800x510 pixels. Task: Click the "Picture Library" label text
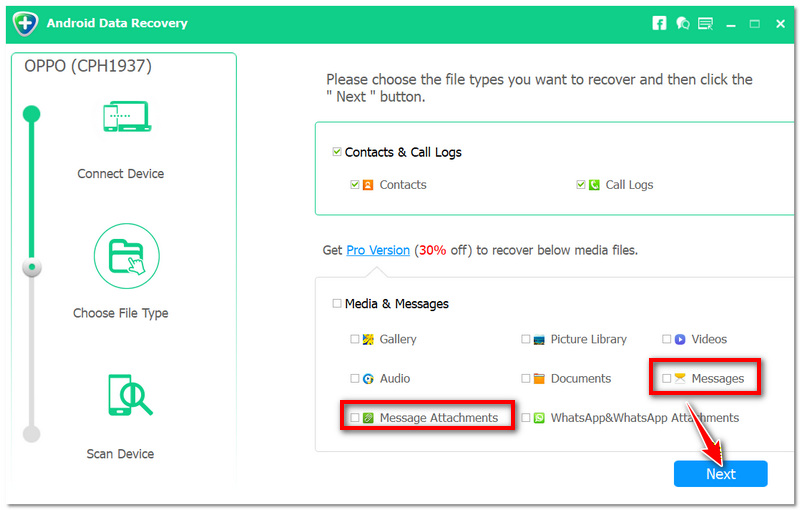589,339
